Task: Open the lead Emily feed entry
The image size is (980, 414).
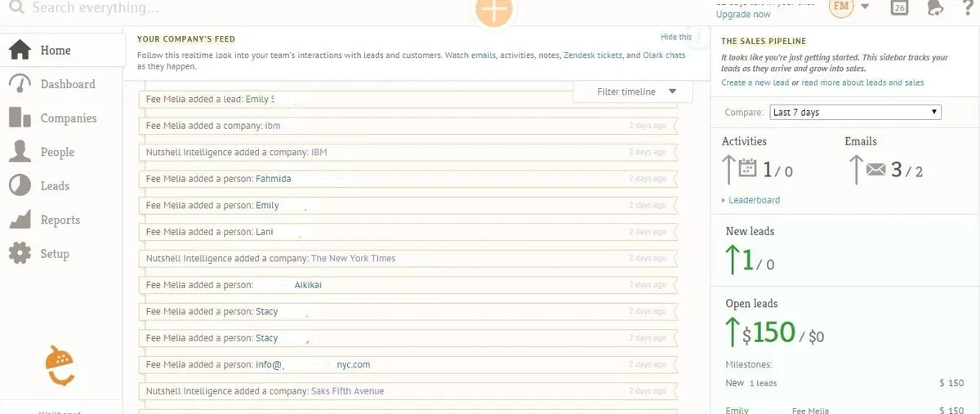Action: (260, 99)
